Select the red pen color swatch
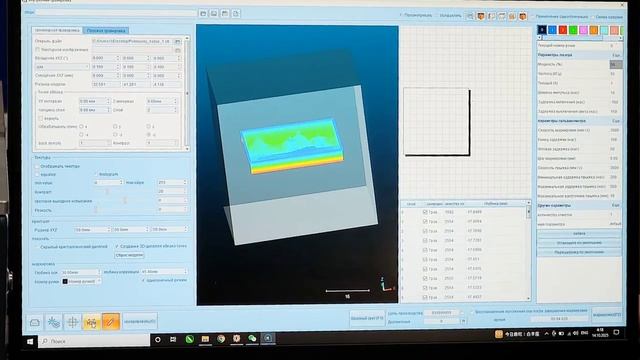 tap(563, 30)
